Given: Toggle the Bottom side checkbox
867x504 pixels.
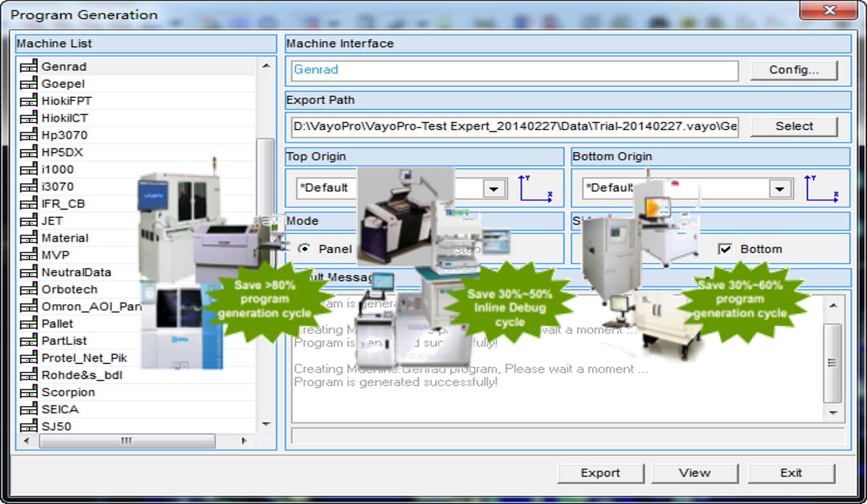Looking at the screenshot, I should pos(725,249).
